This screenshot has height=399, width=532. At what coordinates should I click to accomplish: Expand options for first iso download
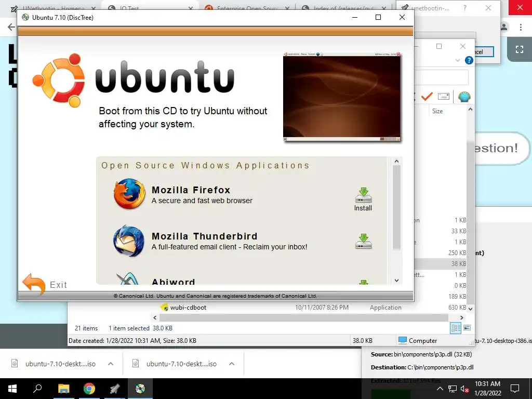[111, 364]
